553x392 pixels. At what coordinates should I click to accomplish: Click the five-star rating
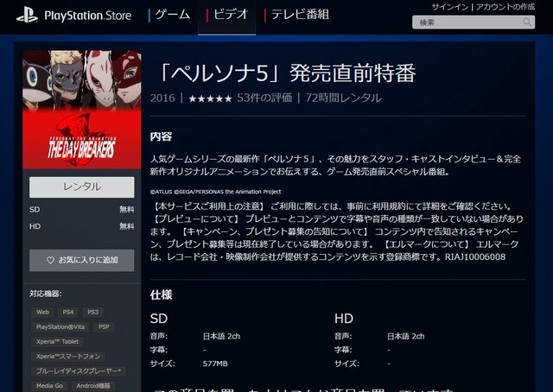point(210,98)
